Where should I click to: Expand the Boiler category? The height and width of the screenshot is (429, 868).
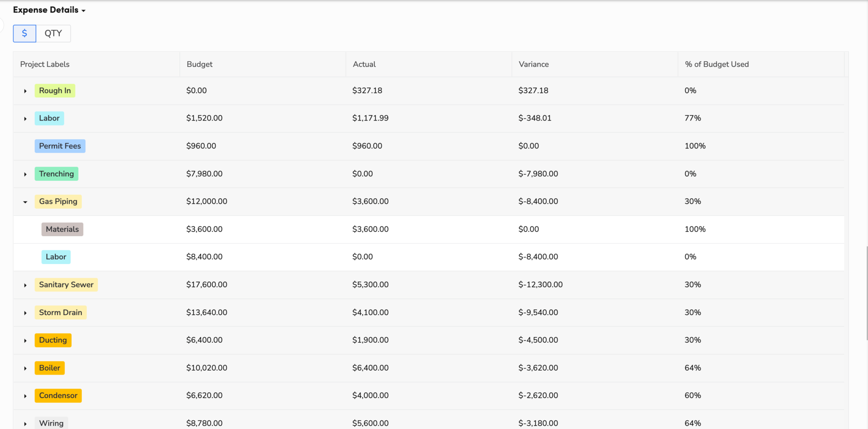[25, 368]
